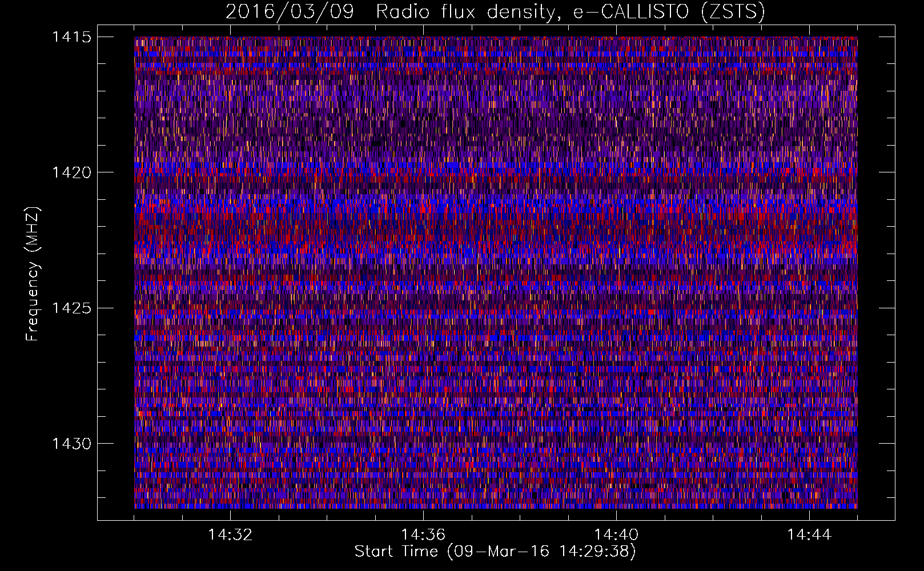Select the 1415 frequency axis label
This screenshot has width=924, height=571.
[71, 37]
